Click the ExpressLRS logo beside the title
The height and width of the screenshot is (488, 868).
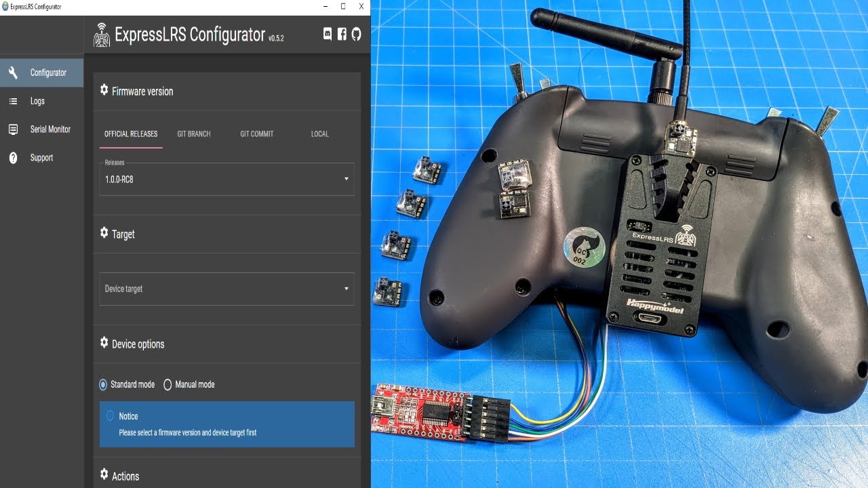(x=102, y=35)
